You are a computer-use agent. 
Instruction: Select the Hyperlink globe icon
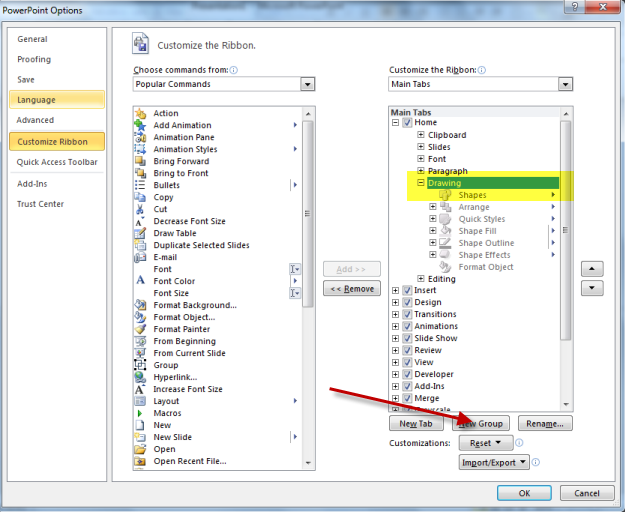tap(141, 377)
